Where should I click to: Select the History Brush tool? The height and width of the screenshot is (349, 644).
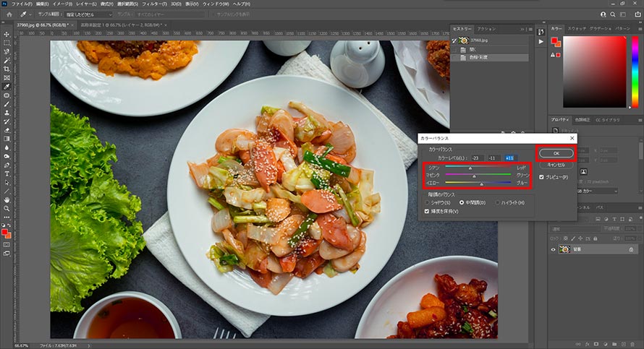coord(7,121)
